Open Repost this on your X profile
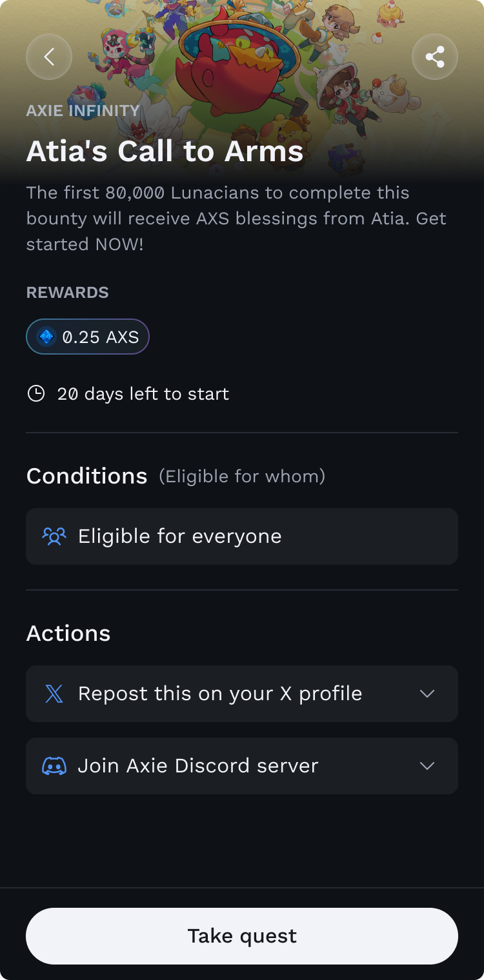The width and height of the screenshot is (484, 980). click(242, 694)
